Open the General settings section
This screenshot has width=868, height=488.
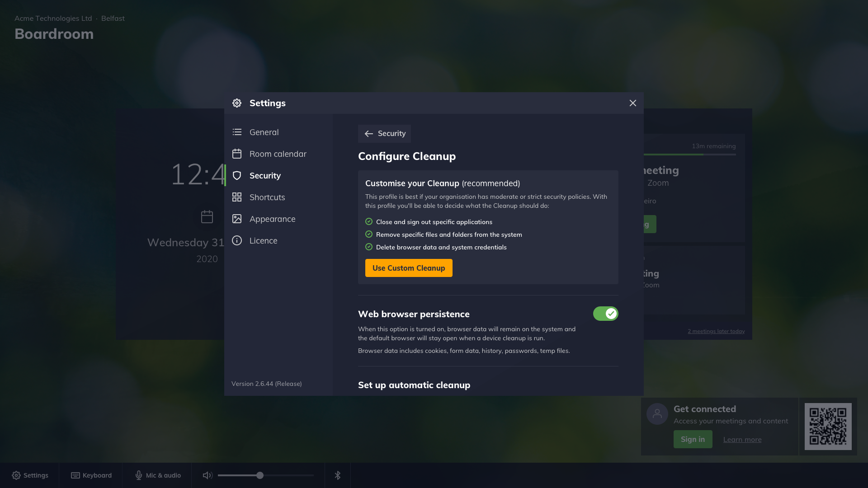coord(264,132)
